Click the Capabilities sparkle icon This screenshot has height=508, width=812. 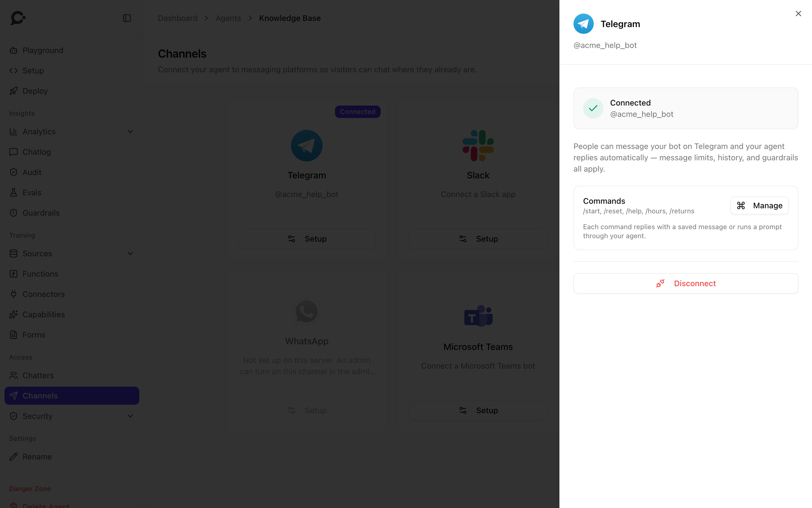pyautogui.click(x=14, y=314)
